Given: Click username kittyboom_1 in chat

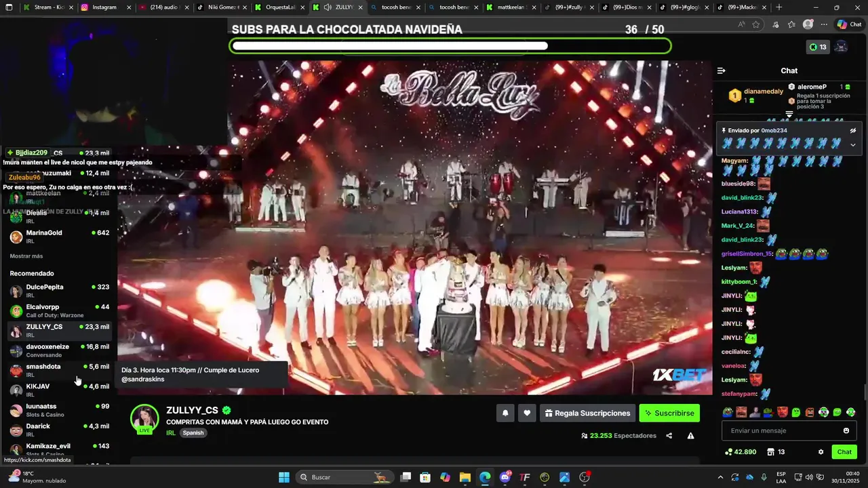Looking at the screenshot, I should tap(739, 281).
